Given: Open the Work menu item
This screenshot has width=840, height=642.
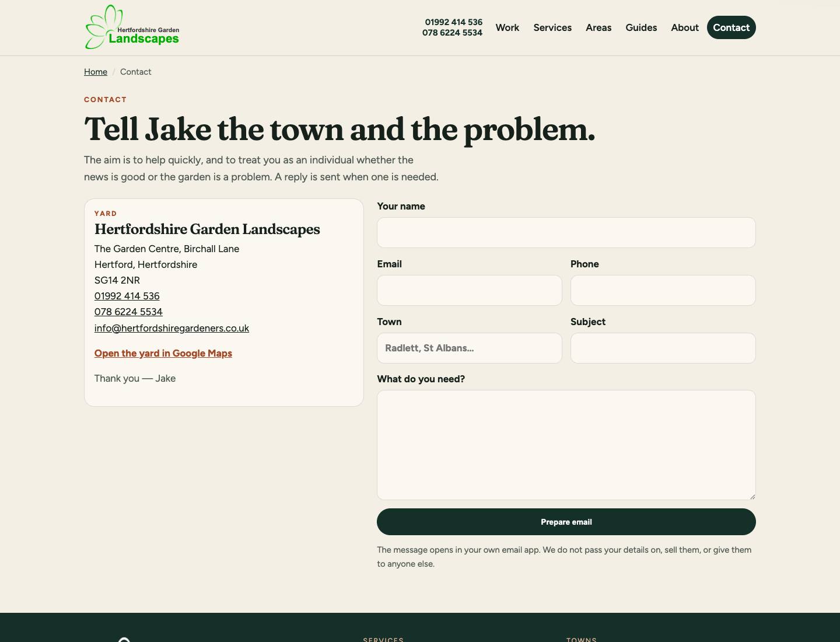Looking at the screenshot, I should [x=507, y=27].
